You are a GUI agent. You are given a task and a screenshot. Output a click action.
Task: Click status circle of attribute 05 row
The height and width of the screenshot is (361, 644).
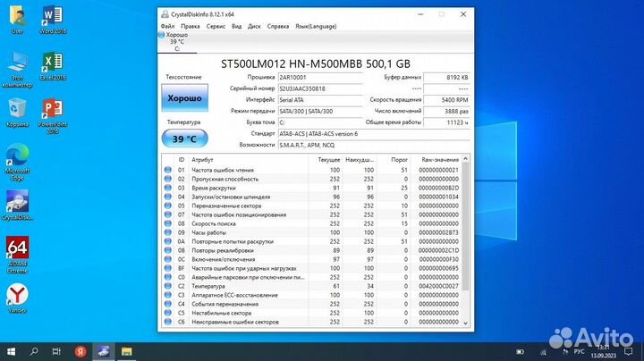tap(167, 206)
